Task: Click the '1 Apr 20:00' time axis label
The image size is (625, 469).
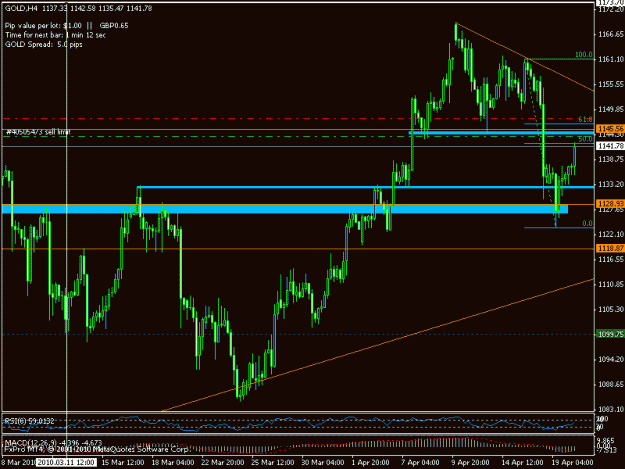Action: pyautogui.click(x=370, y=463)
